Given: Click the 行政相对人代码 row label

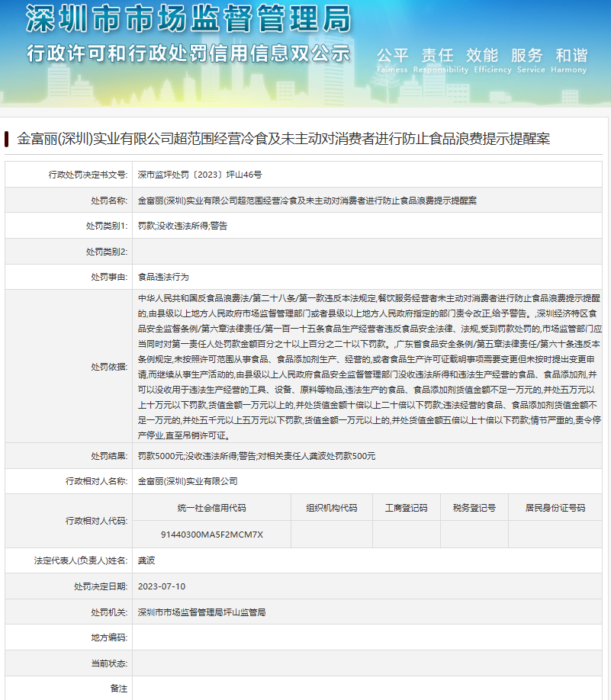Looking at the screenshot, I should (96, 521).
